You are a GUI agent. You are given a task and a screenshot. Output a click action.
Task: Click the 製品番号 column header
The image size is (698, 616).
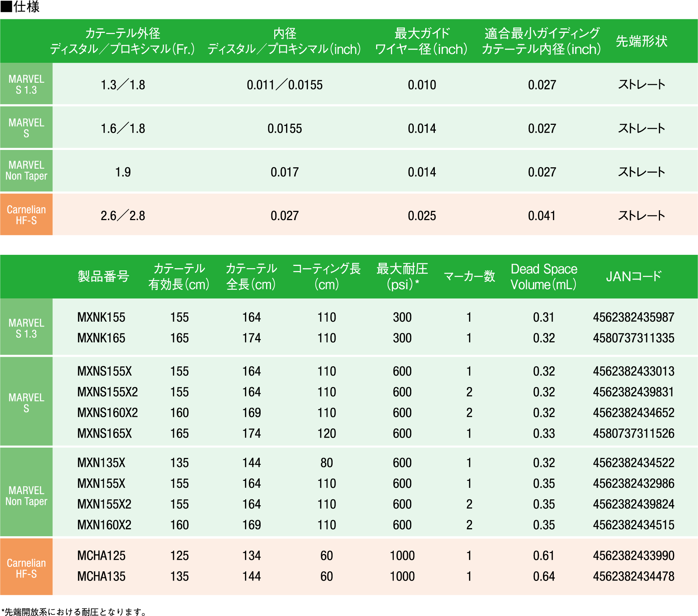point(103,276)
